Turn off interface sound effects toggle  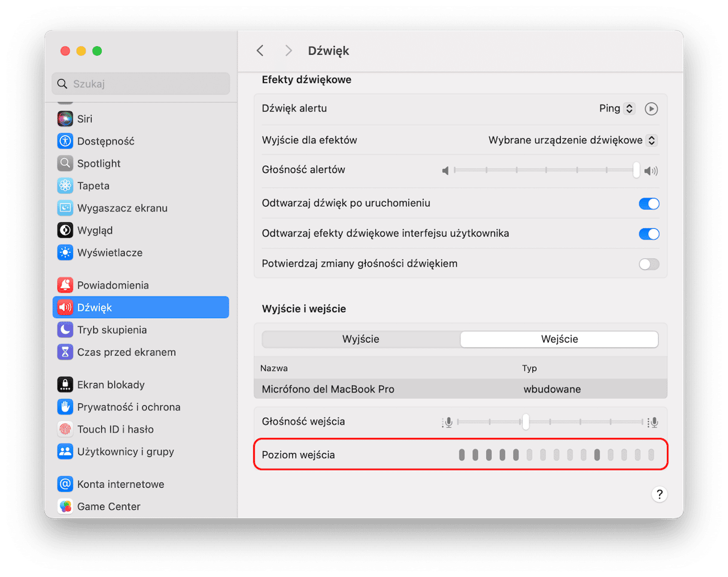click(649, 234)
